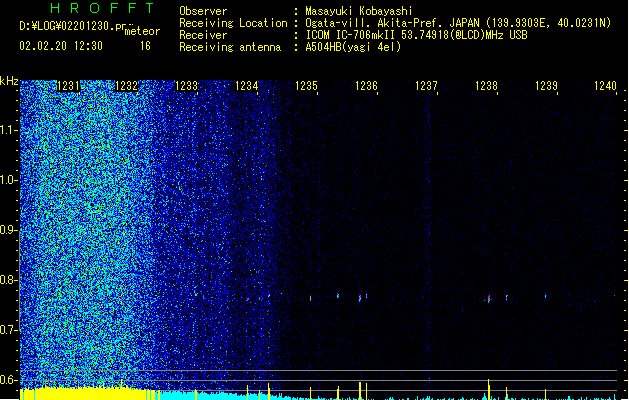This screenshot has width=629, height=400.
Task: Select observer name Masayuki Kobayashi
Action: pyautogui.click(x=359, y=11)
